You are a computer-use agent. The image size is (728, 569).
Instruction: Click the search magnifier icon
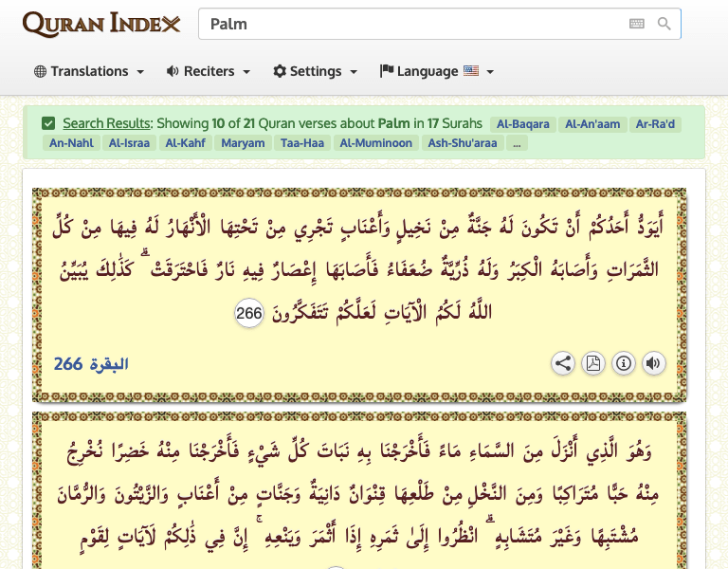point(664,24)
